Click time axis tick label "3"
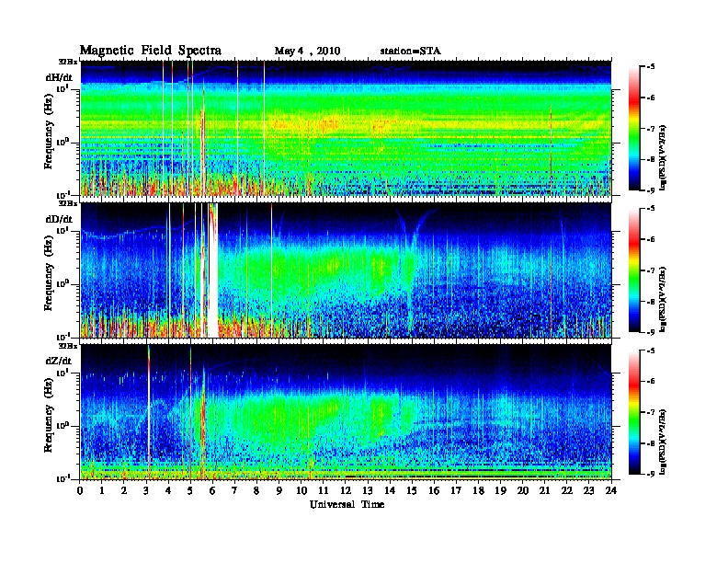Image resolution: width=728 pixels, height=563 pixels. [147, 491]
